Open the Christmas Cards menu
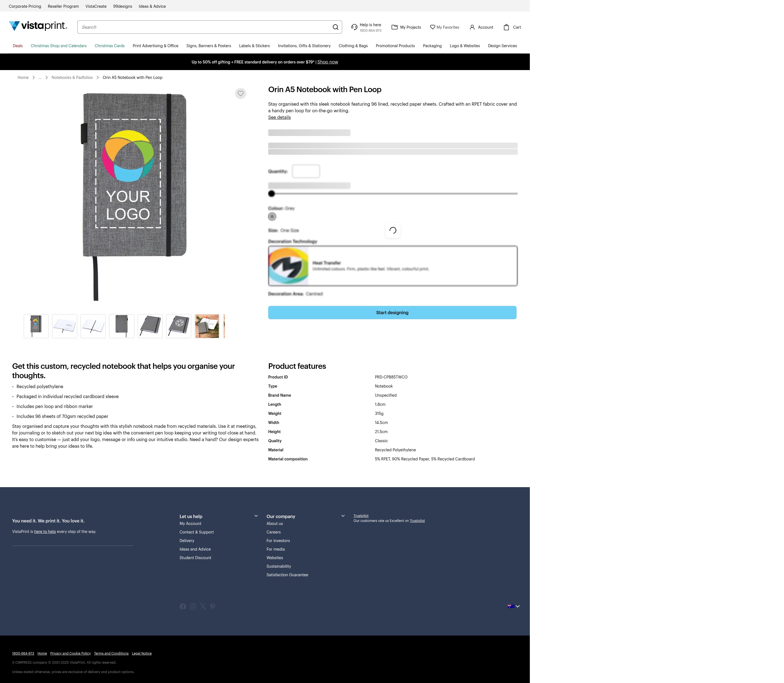 pos(110,46)
